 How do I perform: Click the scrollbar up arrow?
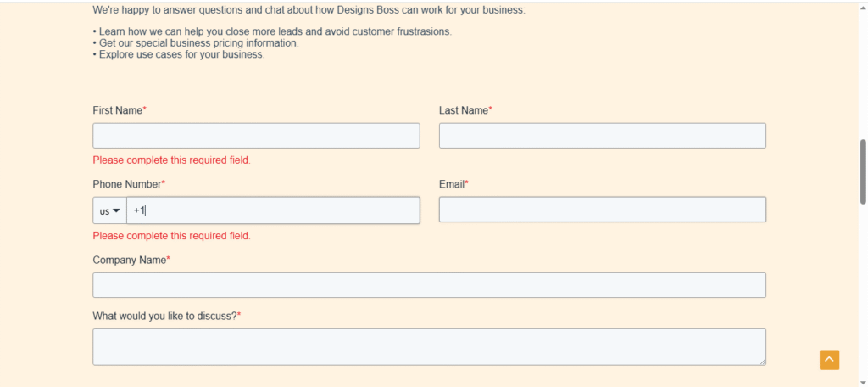coord(863,7)
